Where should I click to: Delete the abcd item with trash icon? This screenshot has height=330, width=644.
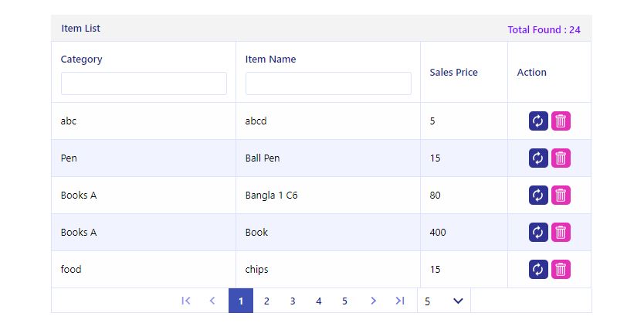[x=561, y=121]
